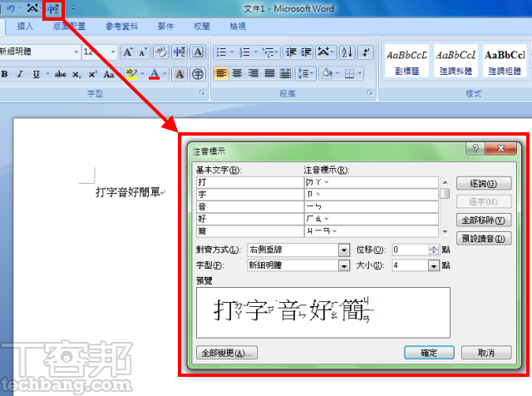
Task: Click Character Border icon in Font group
Action: 198,52
